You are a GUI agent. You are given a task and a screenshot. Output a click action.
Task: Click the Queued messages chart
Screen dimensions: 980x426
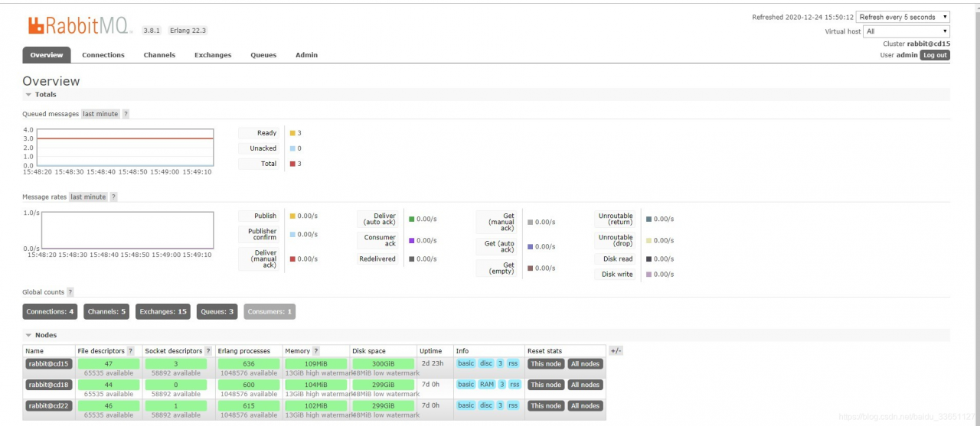[x=125, y=148]
